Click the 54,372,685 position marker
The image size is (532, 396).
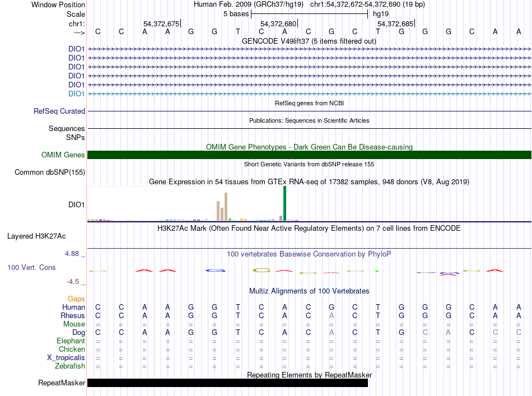[395, 24]
